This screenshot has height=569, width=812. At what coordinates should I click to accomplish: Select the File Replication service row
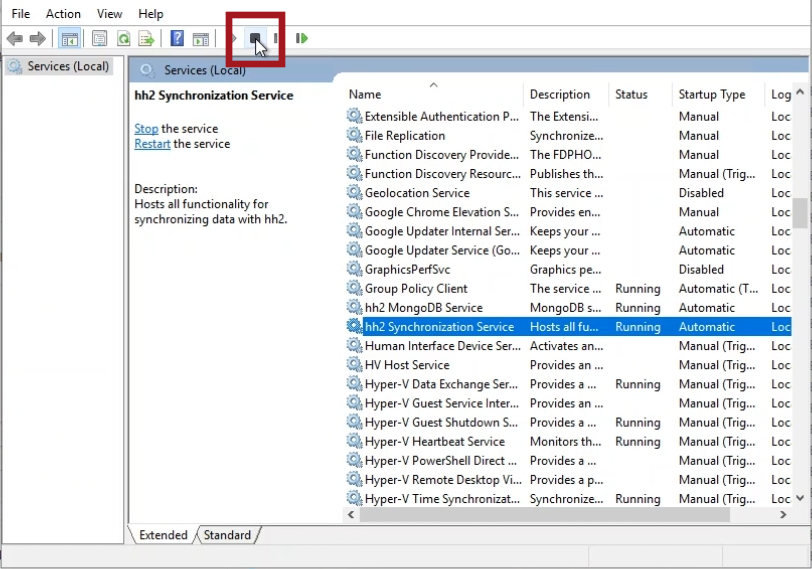[x=568, y=136]
